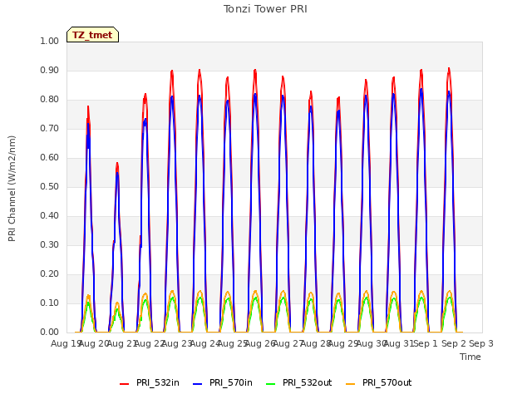Select the PRI_570out legend label
Viewport: 532px width, 399px height.
(x=387, y=382)
